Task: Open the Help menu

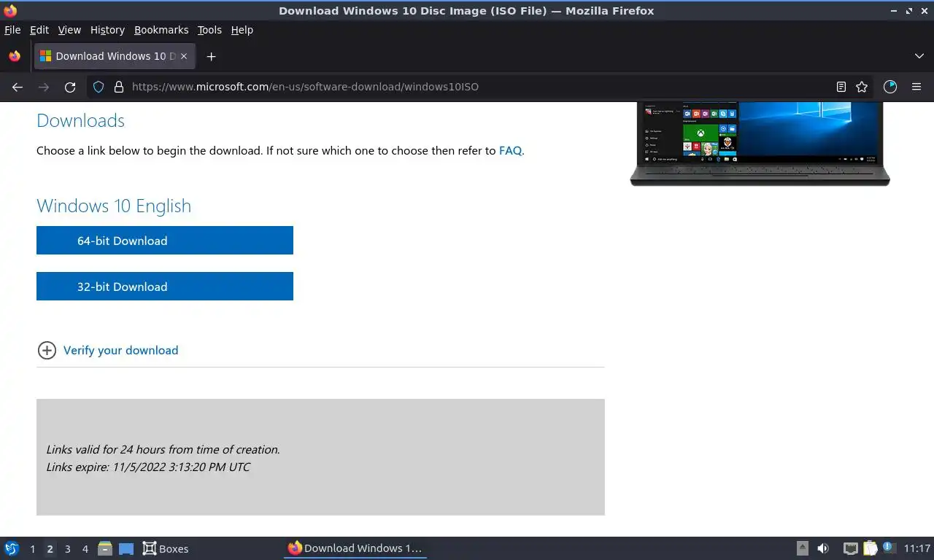Action: (242, 30)
